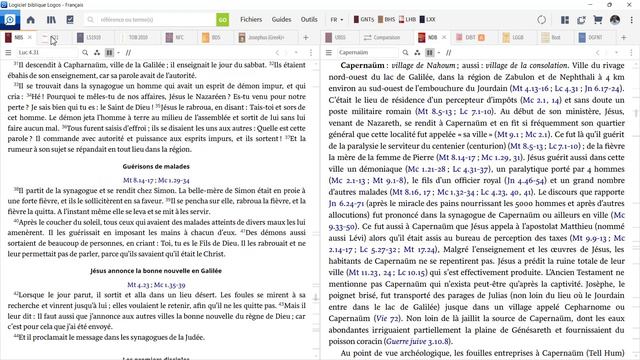Open the Outils menu
This screenshot has width=640, height=360.
(x=309, y=20)
